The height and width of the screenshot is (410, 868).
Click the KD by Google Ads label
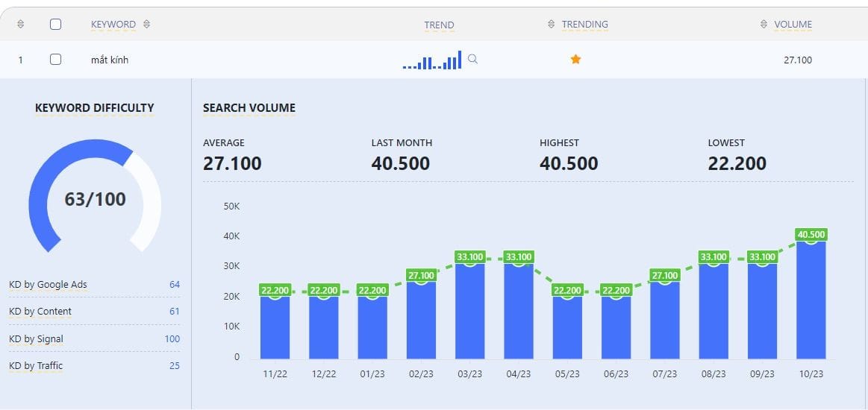pos(49,284)
